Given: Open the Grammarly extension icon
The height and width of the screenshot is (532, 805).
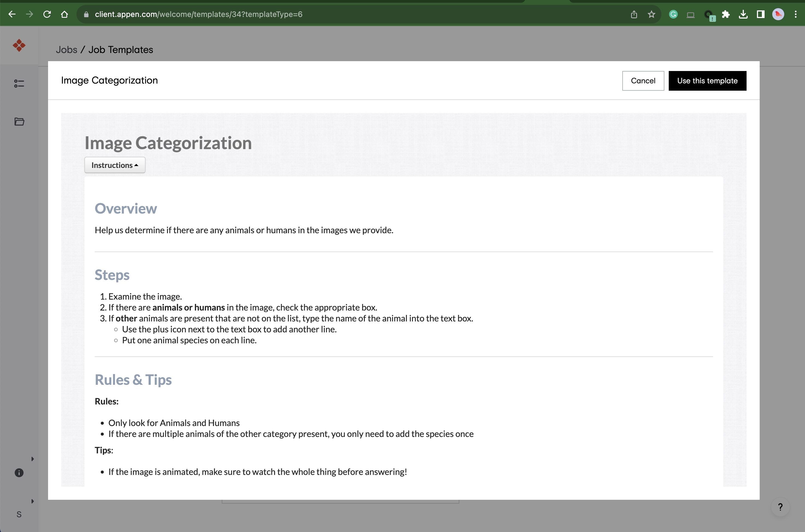Looking at the screenshot, I should (x=673, y=14).
